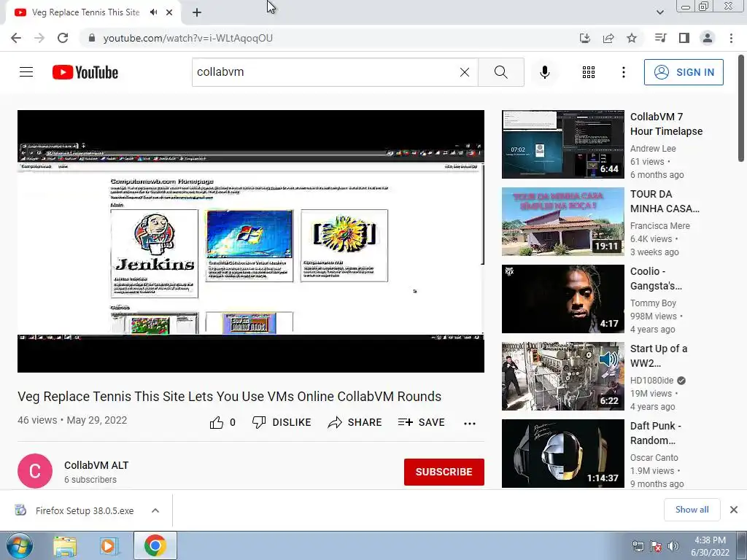
Task: Open more actions ellipsis below video
Action: point(470,424)
